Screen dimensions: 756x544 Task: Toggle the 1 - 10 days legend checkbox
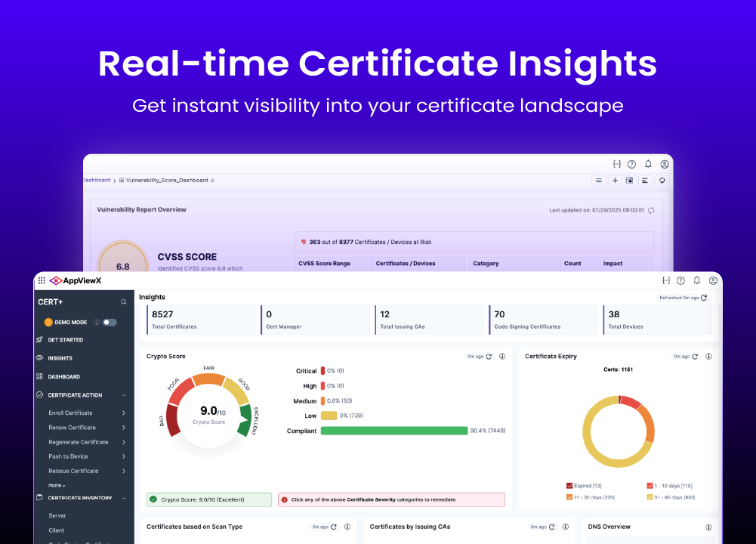pyautogui.click(x=650, y=486)
